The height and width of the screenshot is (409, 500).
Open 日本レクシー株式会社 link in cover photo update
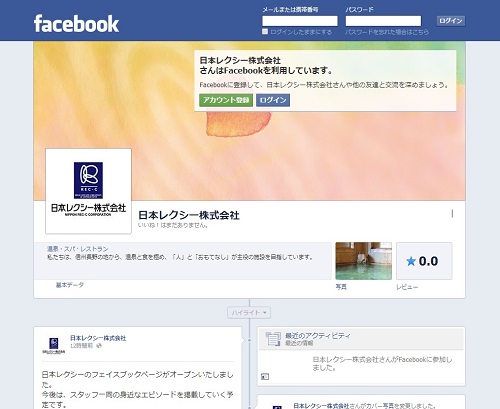(321, 406)
